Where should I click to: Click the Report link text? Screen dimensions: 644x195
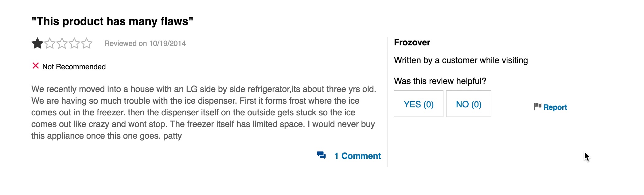click(x=555, y=107)
